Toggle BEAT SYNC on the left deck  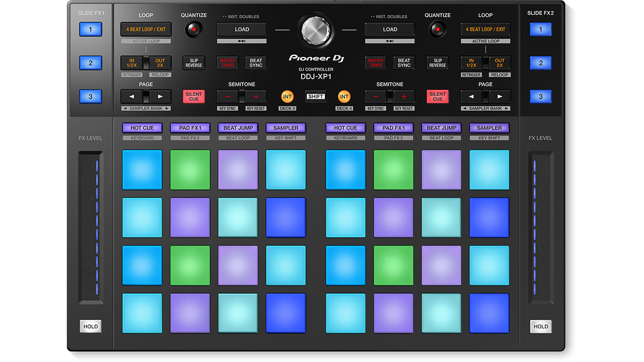pyautogui.click(x=256, y=63)
